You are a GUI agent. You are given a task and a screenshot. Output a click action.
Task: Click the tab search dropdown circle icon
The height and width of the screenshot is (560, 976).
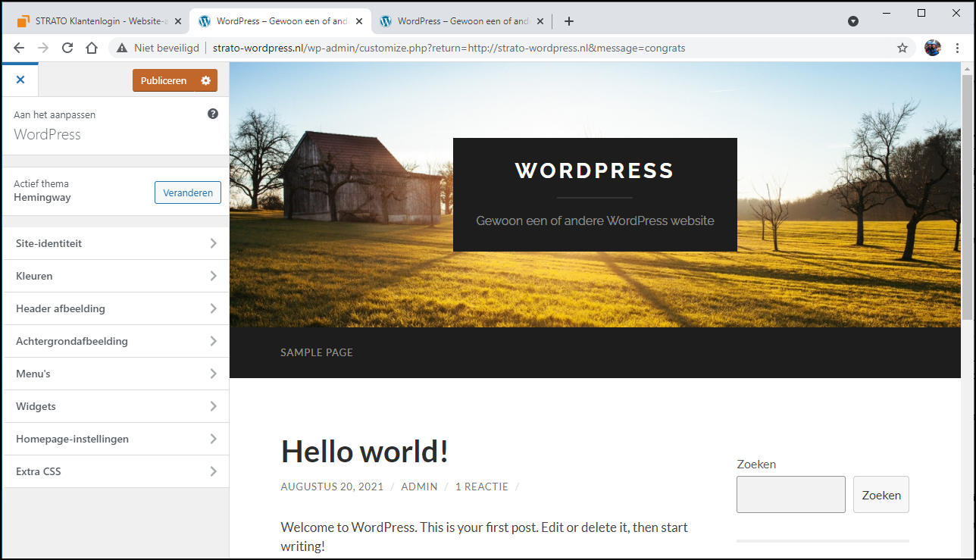853,21
